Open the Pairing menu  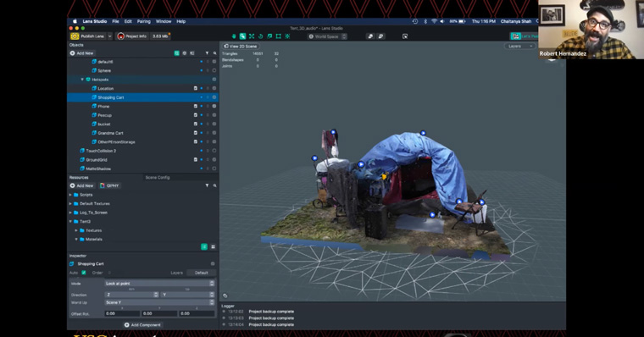144,21
